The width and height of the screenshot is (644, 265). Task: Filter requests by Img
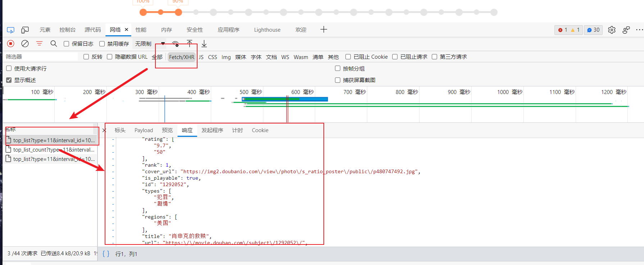(x=226, y=57)
